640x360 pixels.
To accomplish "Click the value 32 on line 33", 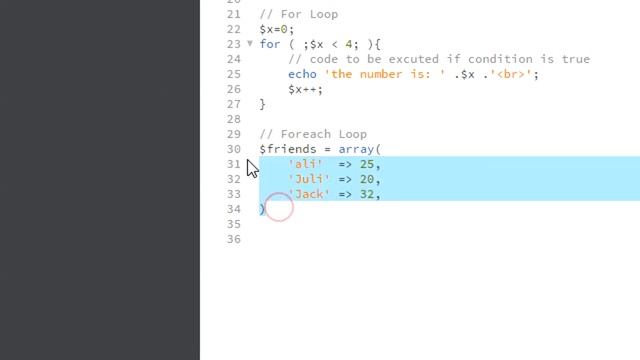I will click(x=367, y=194).
